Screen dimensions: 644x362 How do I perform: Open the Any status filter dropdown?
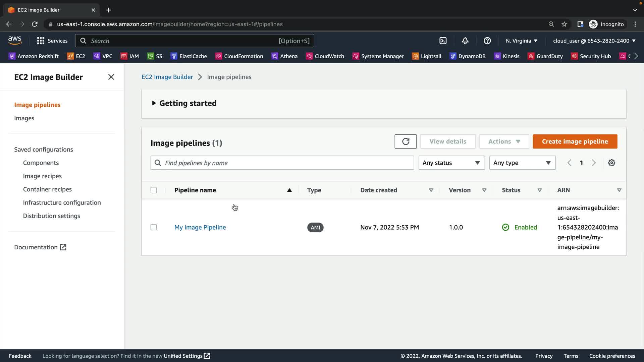click(451, 163)
